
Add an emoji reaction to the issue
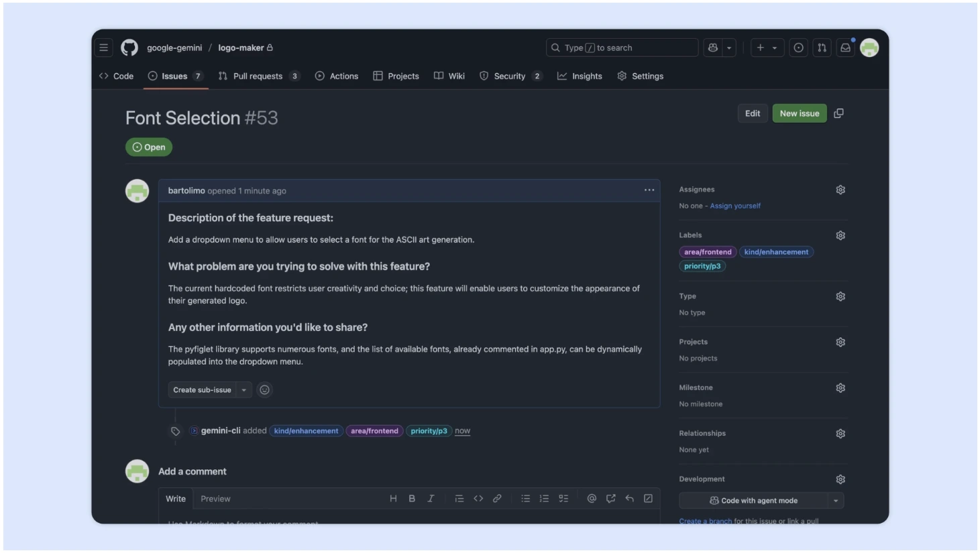pyautogui.click(x=264, y=389)
